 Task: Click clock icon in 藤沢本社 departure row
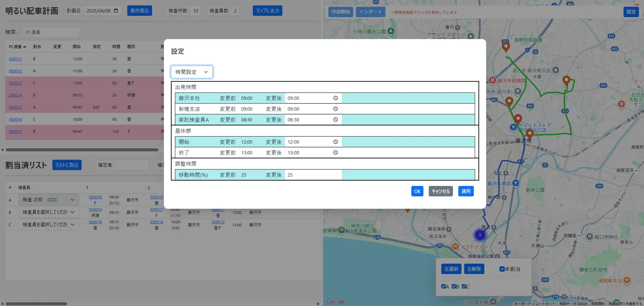click(x=335, y=98)
